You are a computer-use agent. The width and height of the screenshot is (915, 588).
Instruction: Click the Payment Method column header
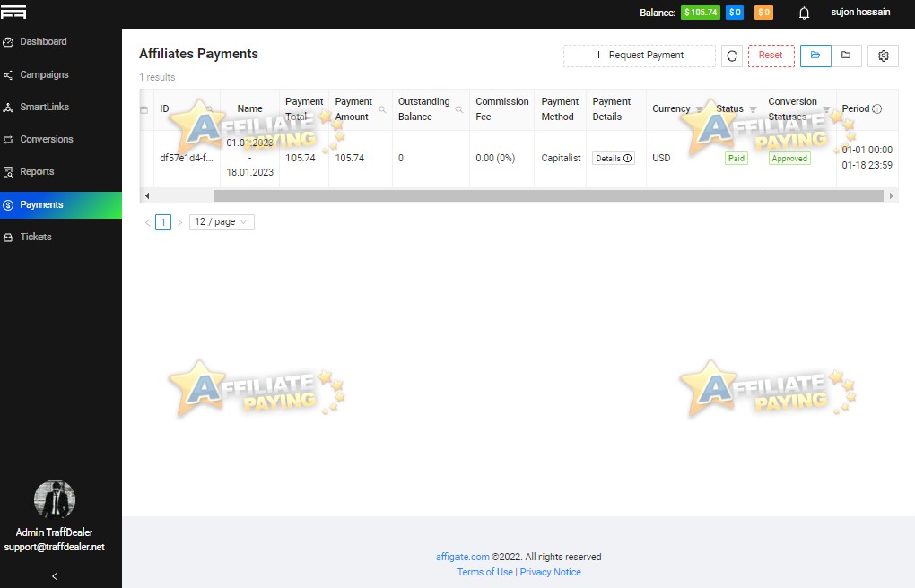pos(560,109)
